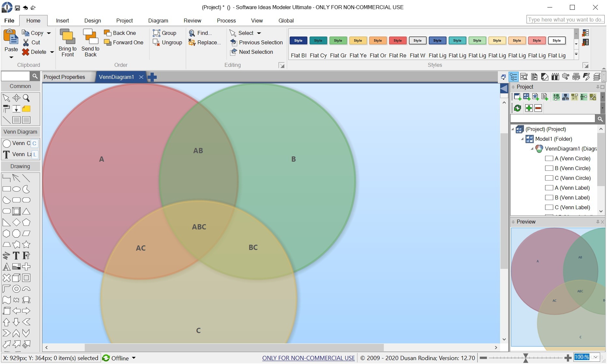The width and height of the screenshot is (607, 364).
Task: Apply the Flat Blue style swatch
Action: 298,40
